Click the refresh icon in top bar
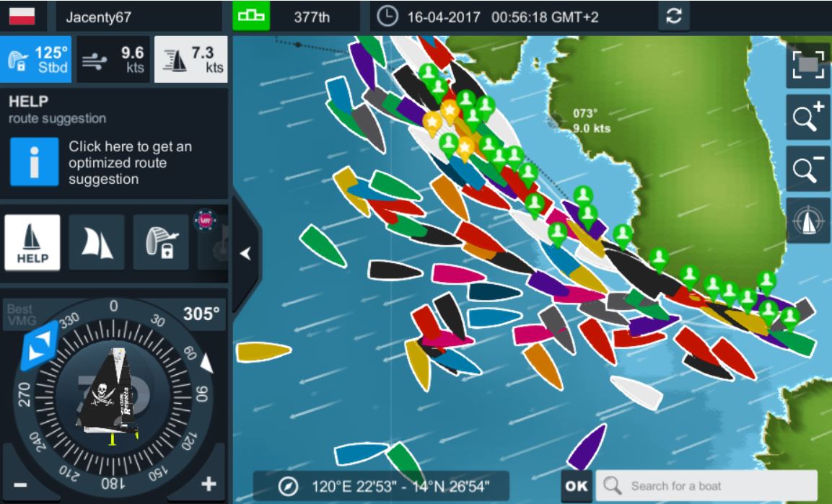The width and height of the screenshot is (832, 504). pos(673,17)
